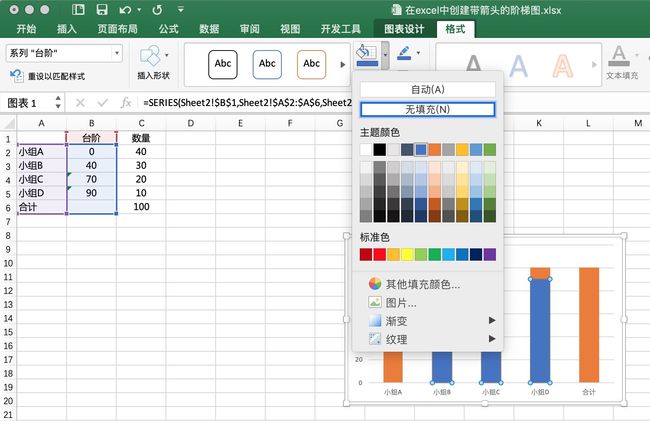650x421 pixels.
Task: Pick the standard purple color swatch
Action: point(490,254)
